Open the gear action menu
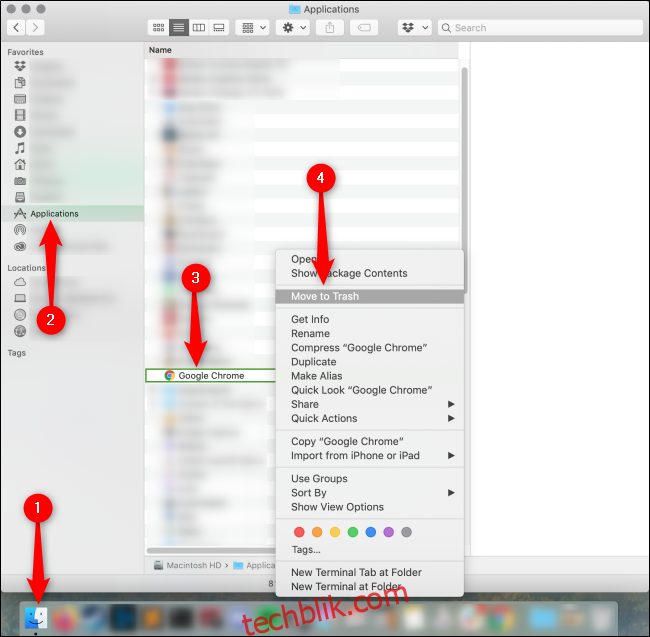 click(293, 28)
